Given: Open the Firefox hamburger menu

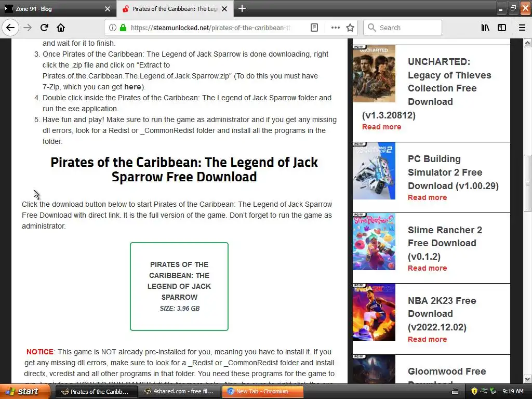Looking at the screenshot, I should (522, 28).
